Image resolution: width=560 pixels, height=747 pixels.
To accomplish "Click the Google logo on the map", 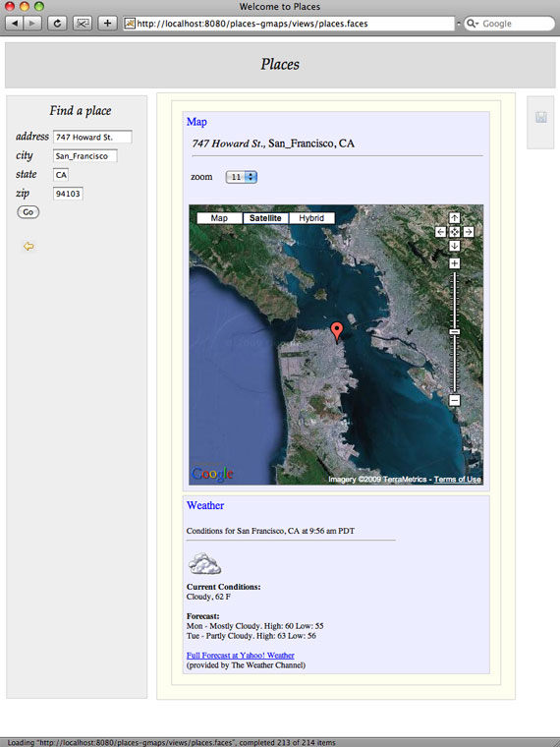I will (x=212, y=474).
